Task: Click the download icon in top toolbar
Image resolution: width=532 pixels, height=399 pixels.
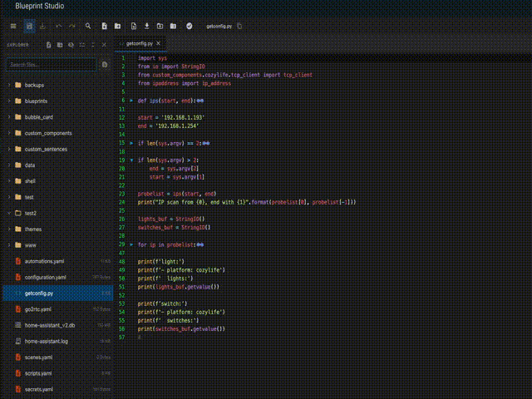Action: click(147, 26)
